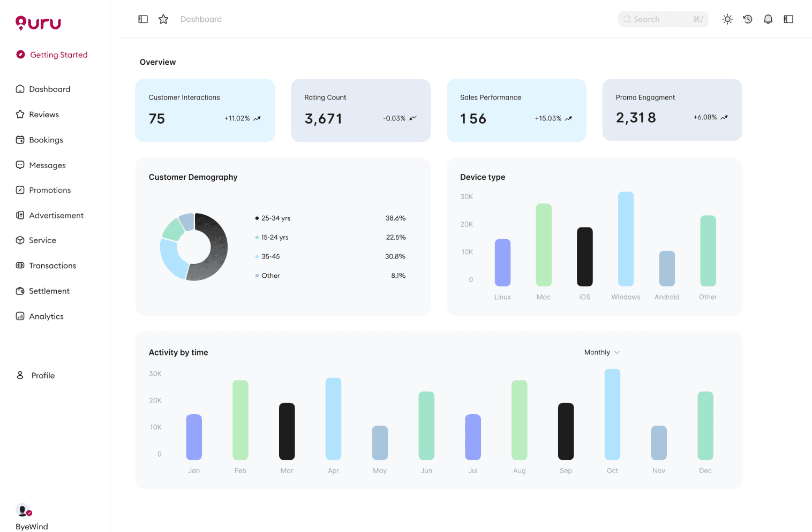Image resolution: width=812 pixels, height=532 pixels.
Task: Click the Promotions tag icon
Action: pyautogui.click(x=20, y=190)
